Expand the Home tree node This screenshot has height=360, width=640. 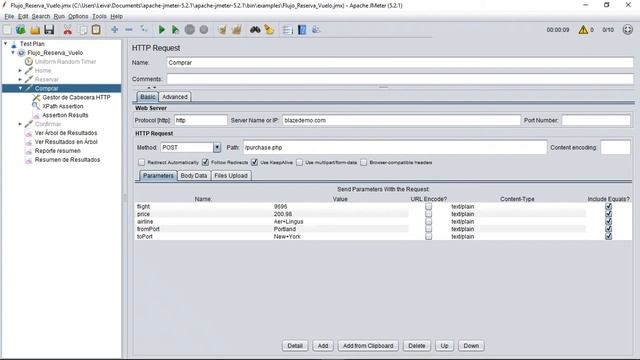tap(20, 71)
